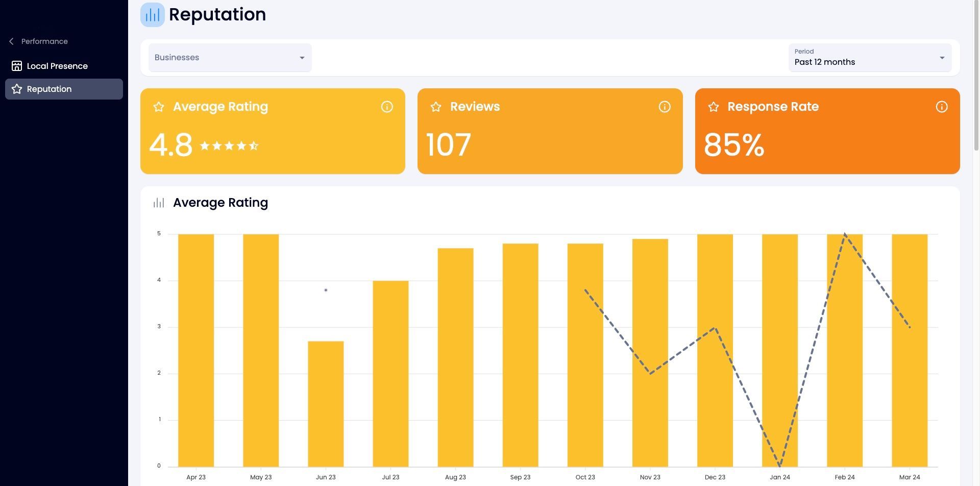Click the Reputation page heading

(217, 14)
